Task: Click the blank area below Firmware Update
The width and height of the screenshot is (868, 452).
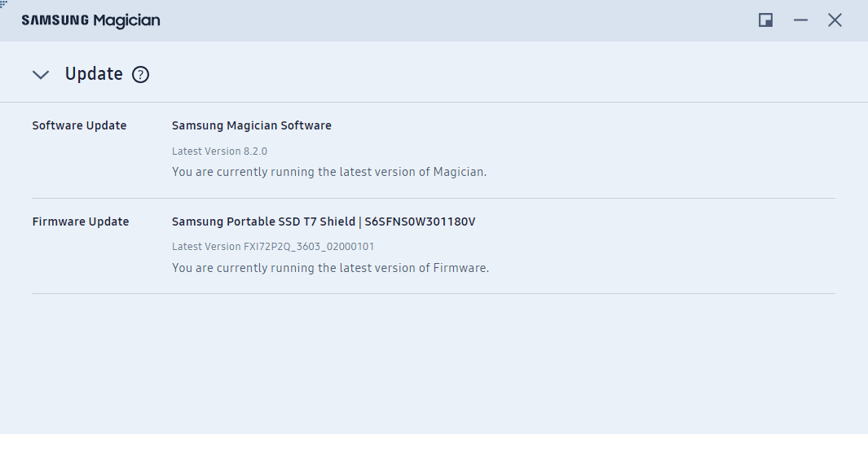Action: click(x=432, y=366)
